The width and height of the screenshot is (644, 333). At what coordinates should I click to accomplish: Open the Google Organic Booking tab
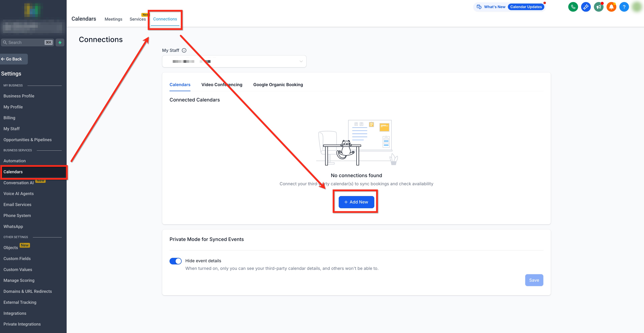tap(278, 85)
